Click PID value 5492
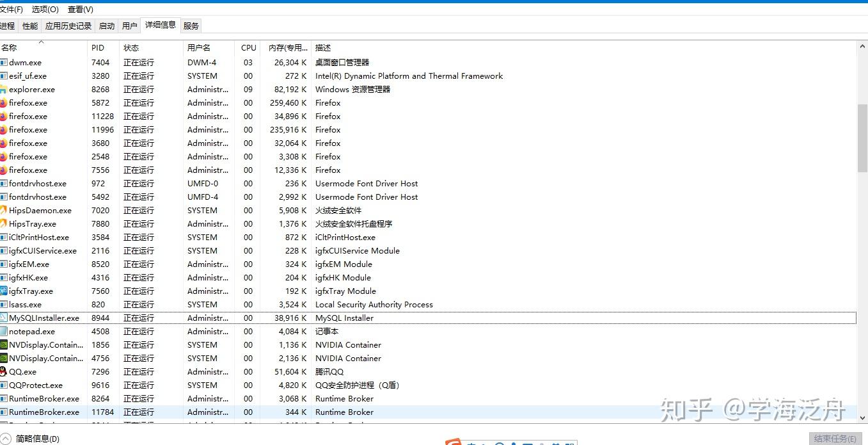 tap(100, 197)
